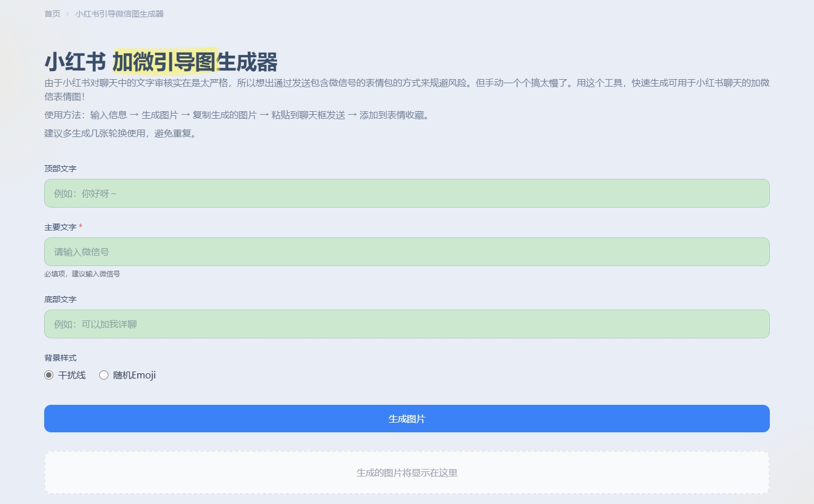Viewport: 814px width, 504px height.
Task: Click the 生成的图片将显示在这里 preview area
Action: point(407,473)
